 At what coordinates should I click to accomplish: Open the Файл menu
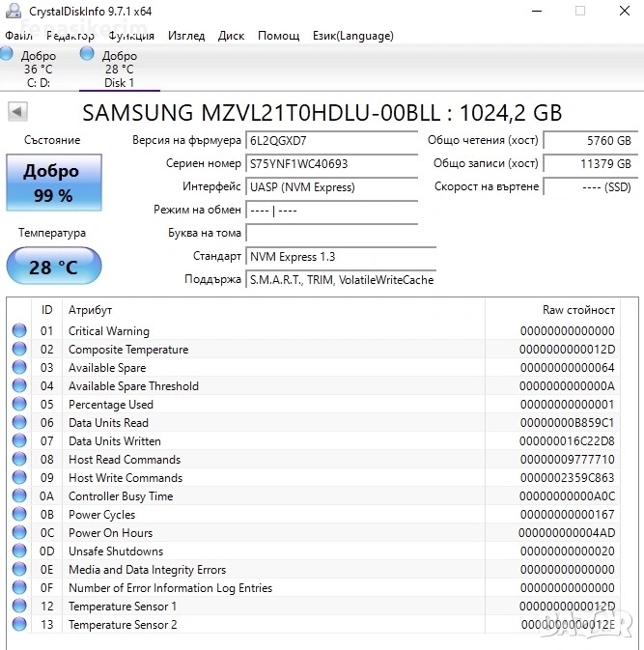tap(19, 36)
